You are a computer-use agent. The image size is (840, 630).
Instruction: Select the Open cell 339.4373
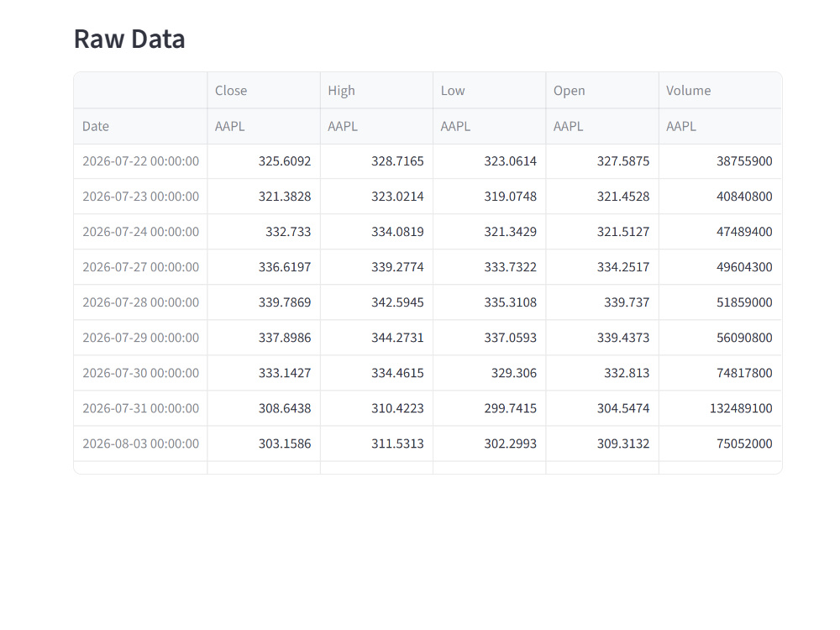[x=602, y=338]
